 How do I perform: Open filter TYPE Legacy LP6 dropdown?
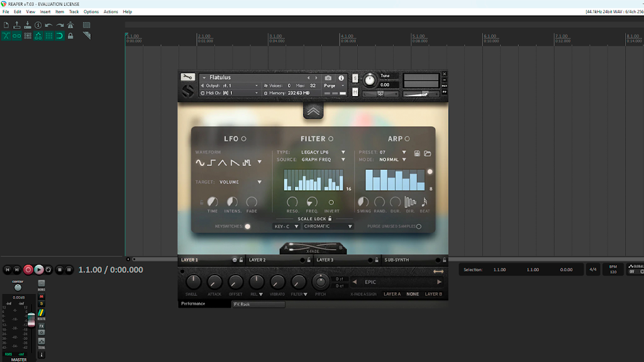pyautogui.click(x=323, y=152)
